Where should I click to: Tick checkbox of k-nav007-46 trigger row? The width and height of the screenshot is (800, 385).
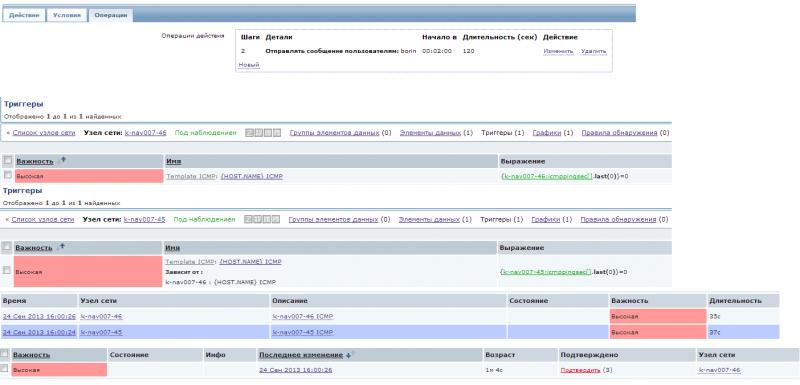coord(8,175)
